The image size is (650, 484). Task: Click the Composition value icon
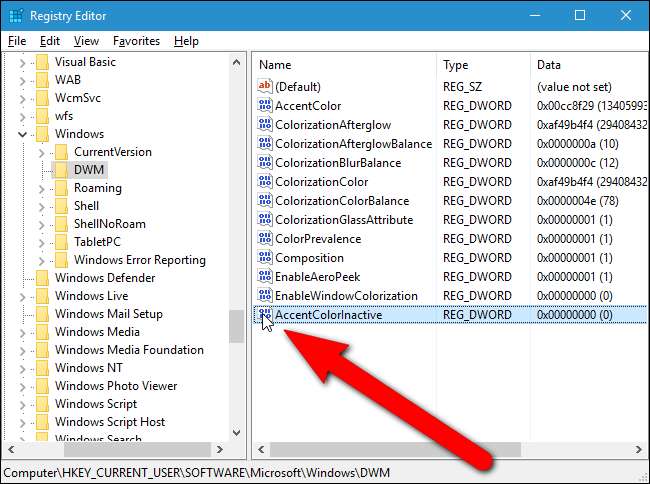[x=265, y=258]
